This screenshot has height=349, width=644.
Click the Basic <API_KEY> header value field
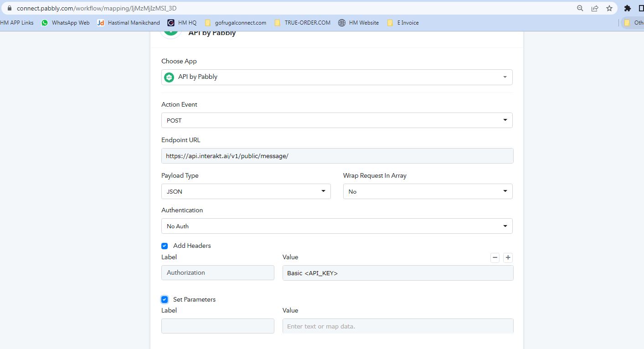[x=398, y=273]
